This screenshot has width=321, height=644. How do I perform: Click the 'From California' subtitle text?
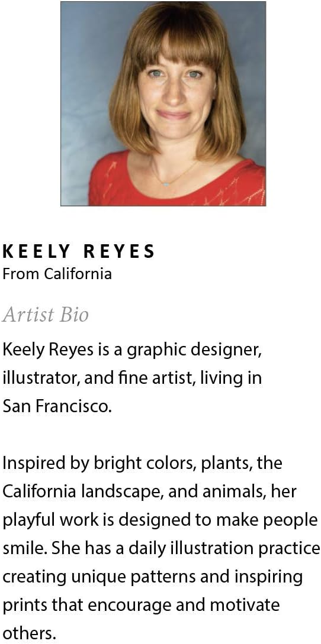pos(57,274)
